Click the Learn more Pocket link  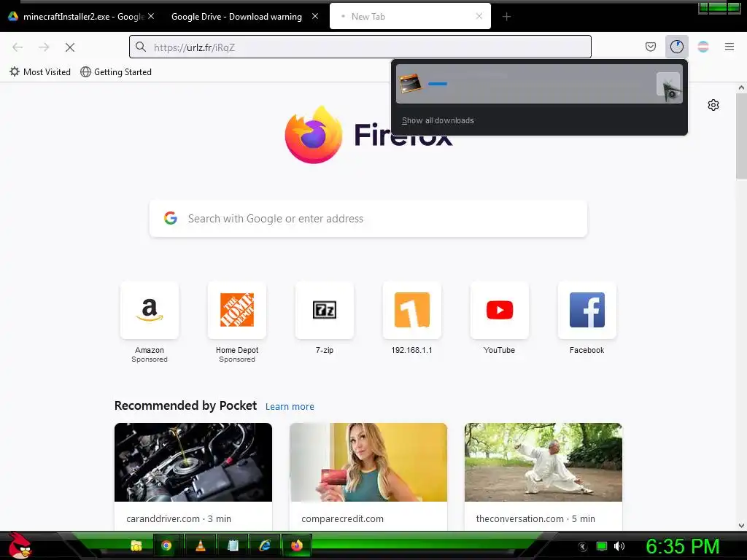(x=290, y=406)
